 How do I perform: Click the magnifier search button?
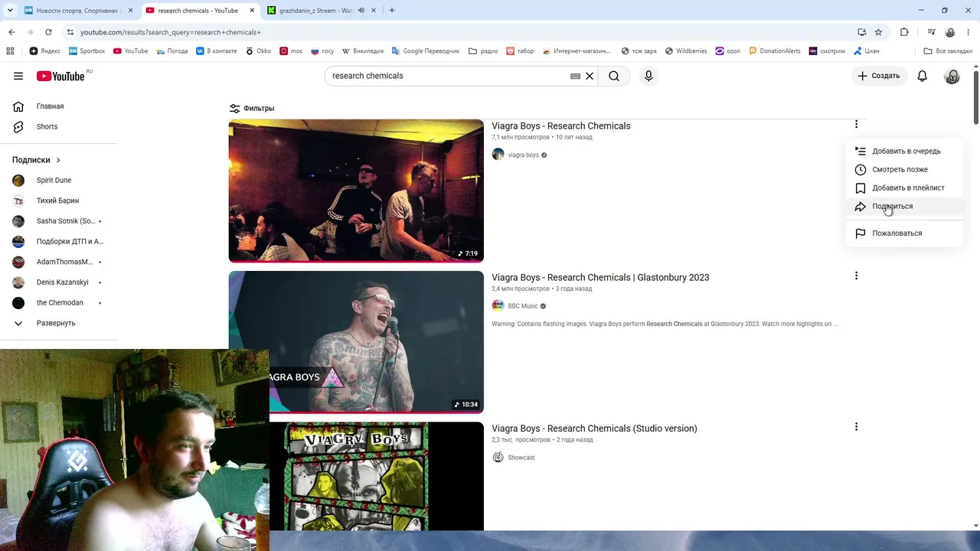(x=614, y=76)
